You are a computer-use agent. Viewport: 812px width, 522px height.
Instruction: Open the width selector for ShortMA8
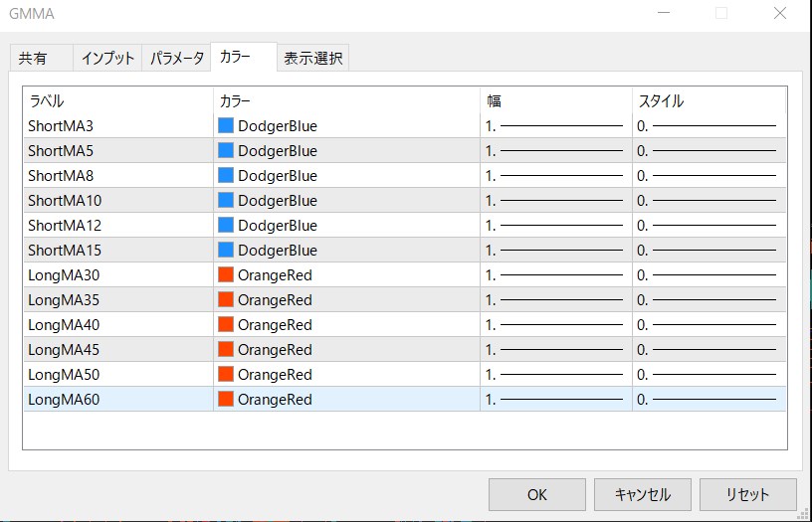(556, 175)
